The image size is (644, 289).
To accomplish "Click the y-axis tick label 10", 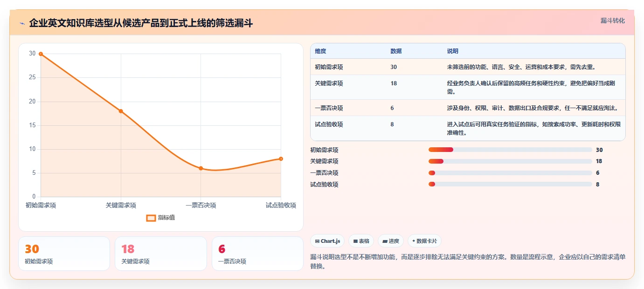I will click(32, 149).
